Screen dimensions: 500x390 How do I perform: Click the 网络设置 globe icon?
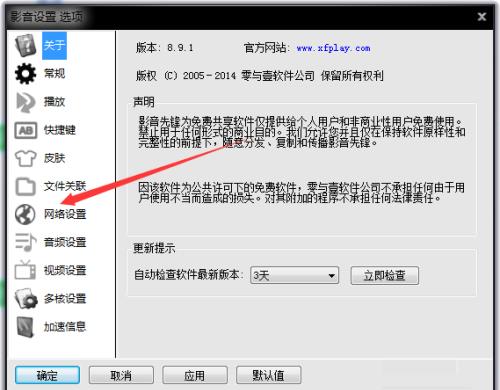tap(25, 214)
